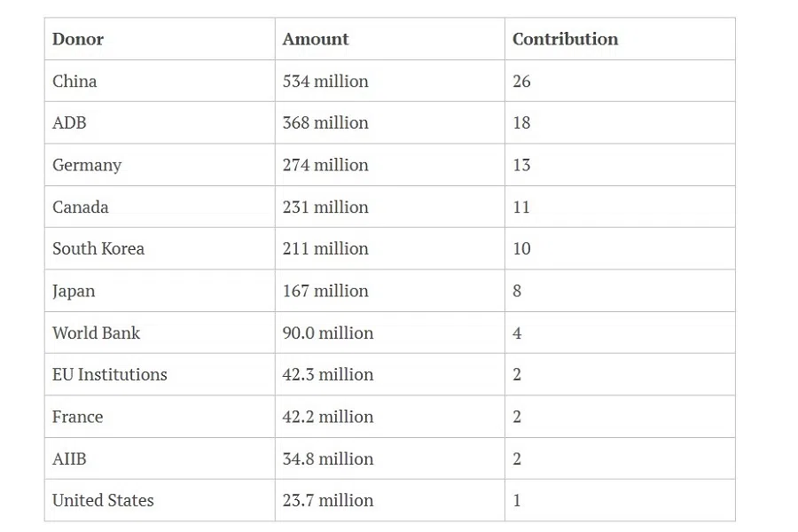Click the 368 million amount cell
798x532 pixels.
(x=325, y=123)
